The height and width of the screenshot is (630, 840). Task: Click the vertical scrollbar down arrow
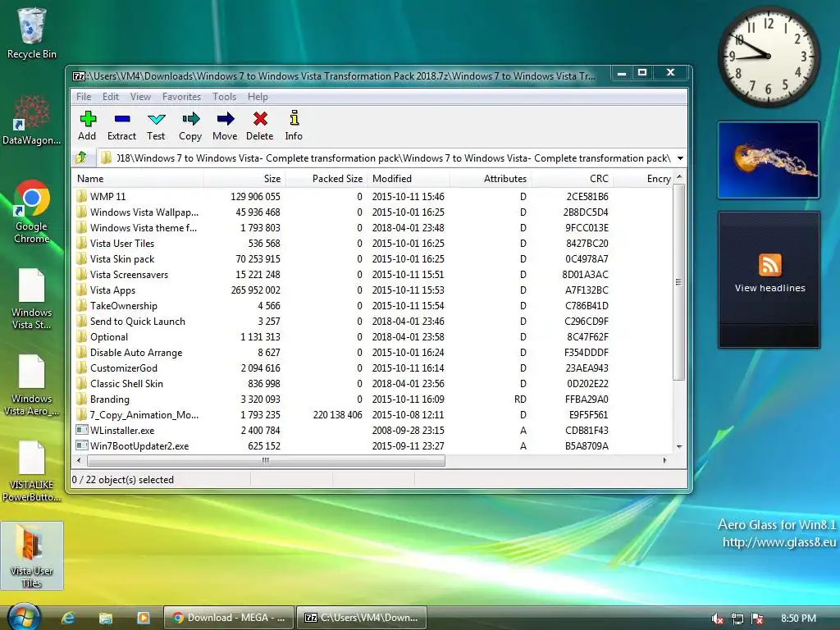(679, 446)
